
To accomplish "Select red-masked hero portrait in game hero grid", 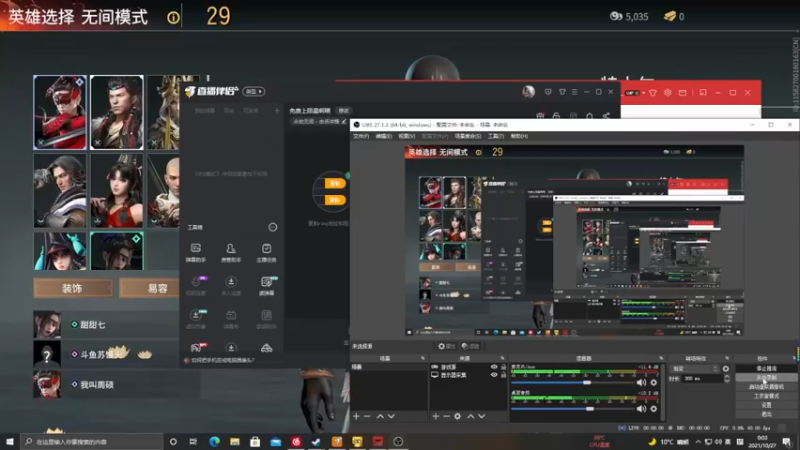I will (x=60, y=112).
